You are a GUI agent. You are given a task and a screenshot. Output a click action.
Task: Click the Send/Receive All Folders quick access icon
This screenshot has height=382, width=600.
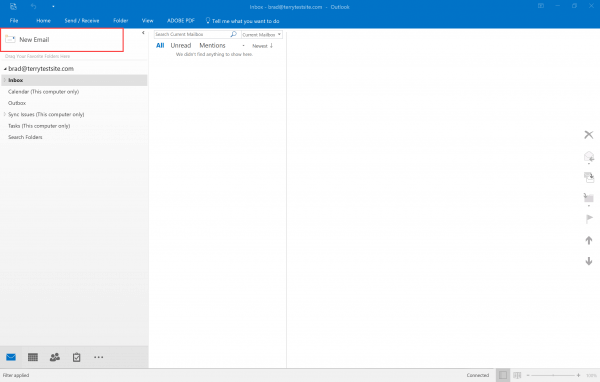click(13, 7)
